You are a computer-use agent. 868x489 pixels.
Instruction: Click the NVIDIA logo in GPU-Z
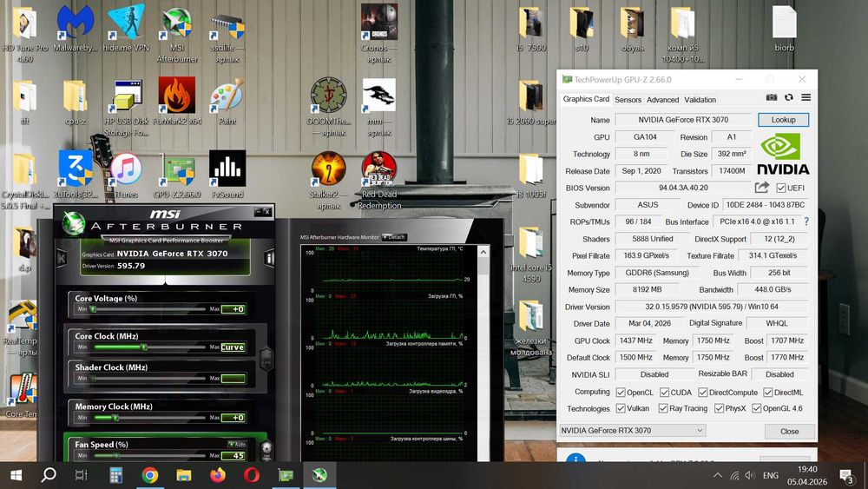(783, 155)
